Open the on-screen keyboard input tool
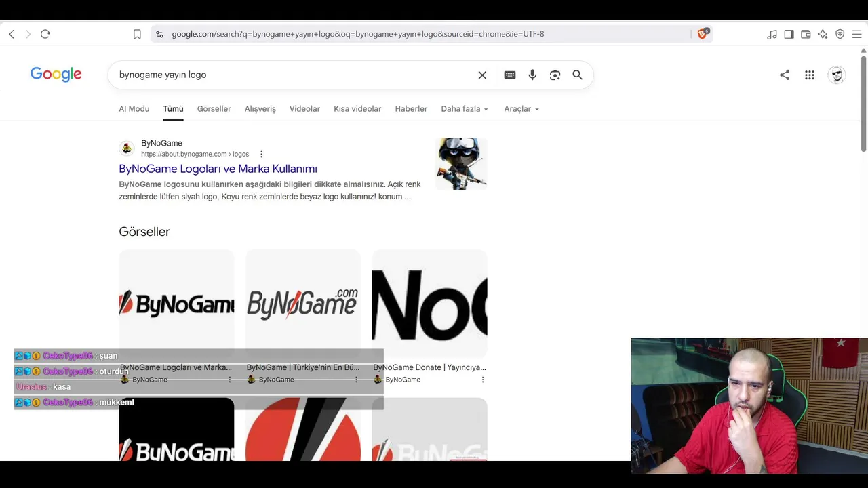 tap(510, 75)
